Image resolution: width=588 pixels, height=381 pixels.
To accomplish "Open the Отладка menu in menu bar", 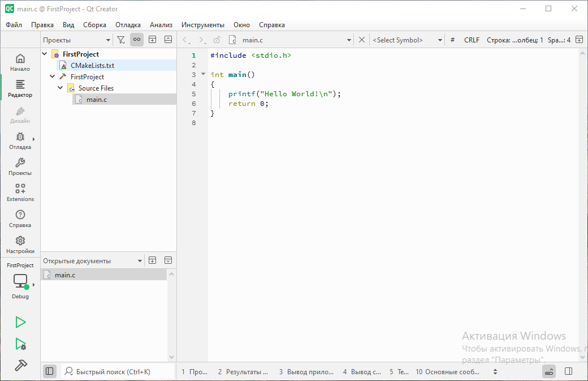I will 128,25.
